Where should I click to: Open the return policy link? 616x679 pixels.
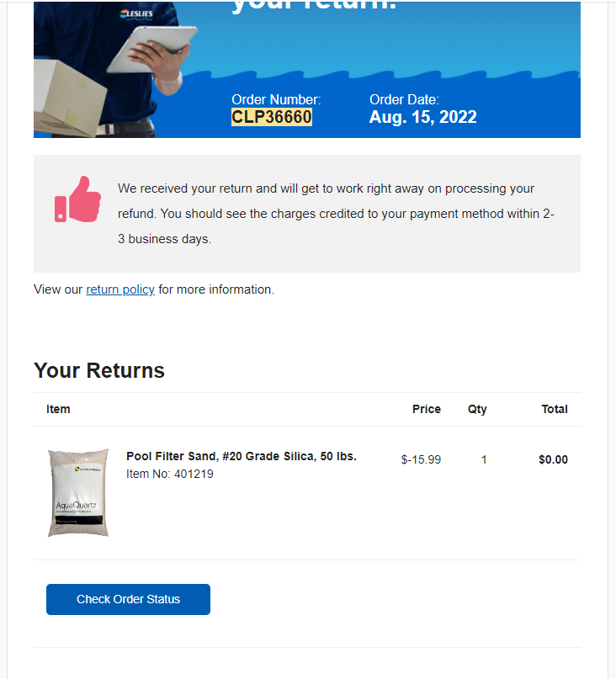click(120, 289)
